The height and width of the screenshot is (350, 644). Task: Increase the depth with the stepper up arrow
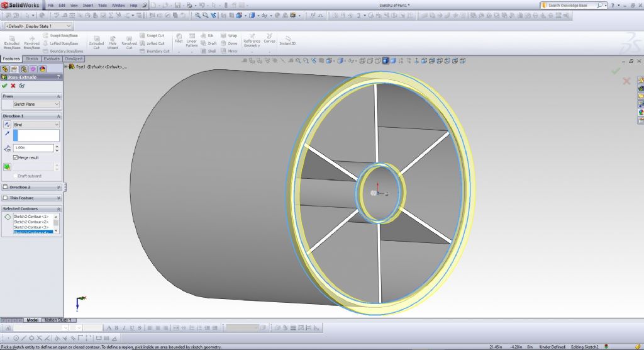coord(57,146)
